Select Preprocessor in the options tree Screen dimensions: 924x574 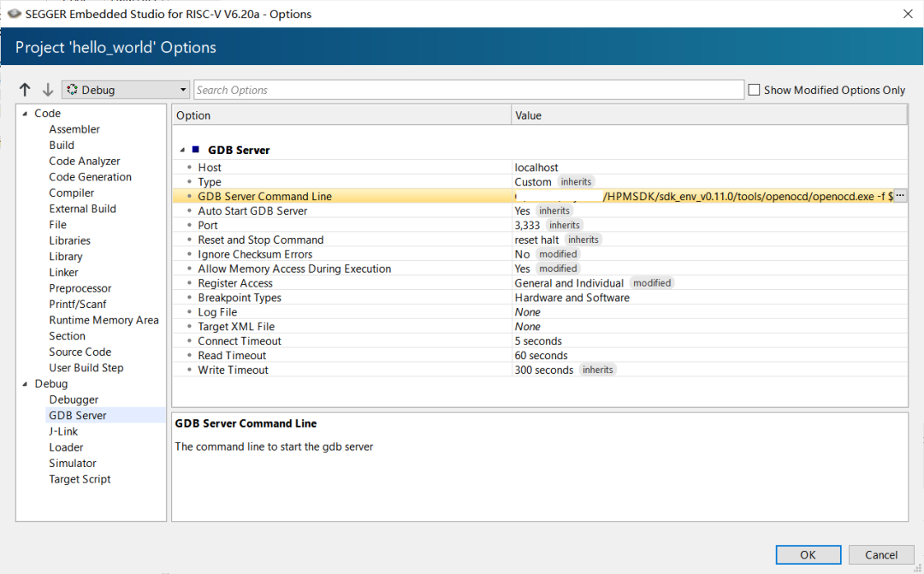coord(80,288)
